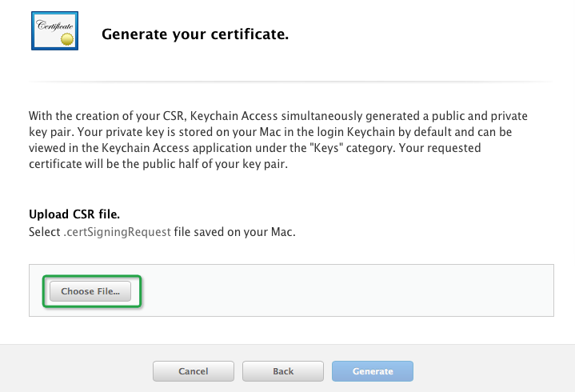
Task: Click the 'Generate your certificate.' heading
Action: pos(195,34)
